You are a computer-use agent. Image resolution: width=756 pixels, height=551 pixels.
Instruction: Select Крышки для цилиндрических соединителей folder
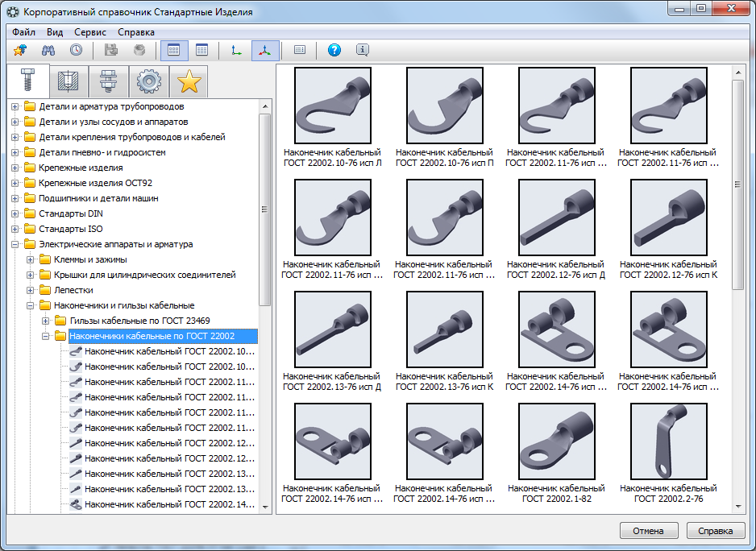click(x=144, y=275)
